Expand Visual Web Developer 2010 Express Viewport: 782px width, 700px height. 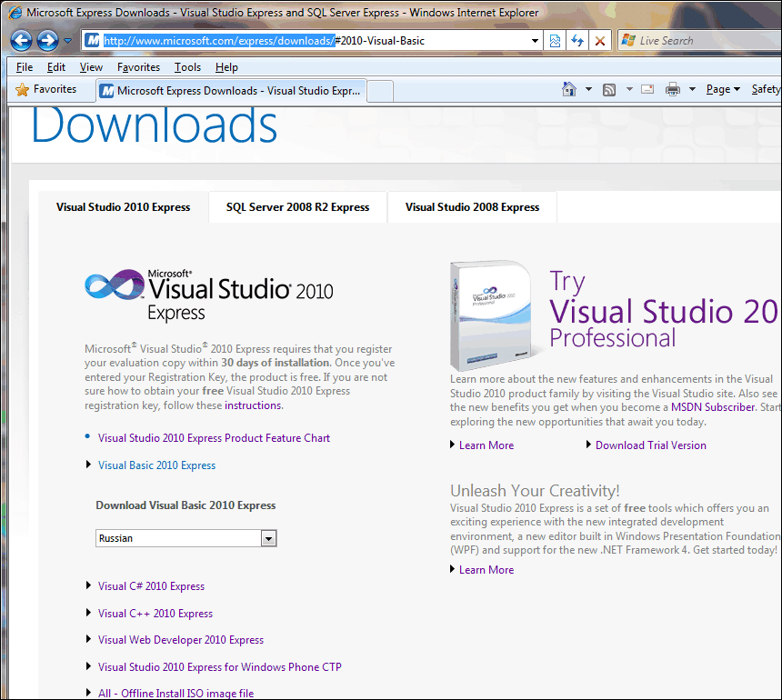[x=181, y=640]
